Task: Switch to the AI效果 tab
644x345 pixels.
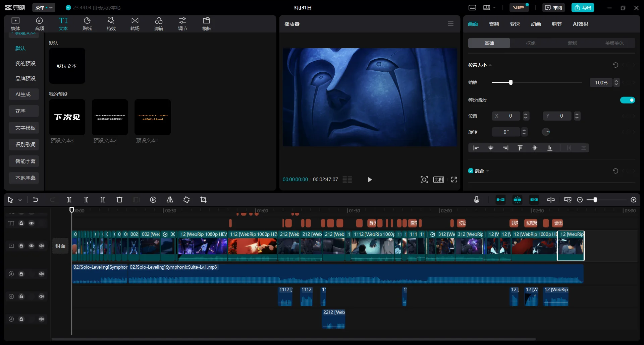Action: coord(581,24)
